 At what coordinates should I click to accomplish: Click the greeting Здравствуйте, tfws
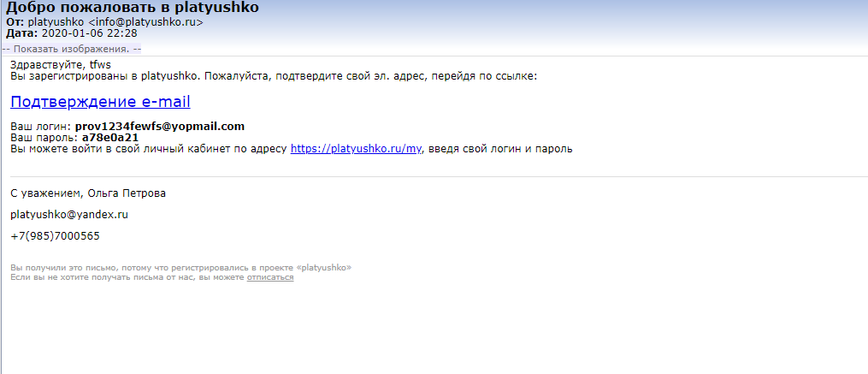(61, 65)
